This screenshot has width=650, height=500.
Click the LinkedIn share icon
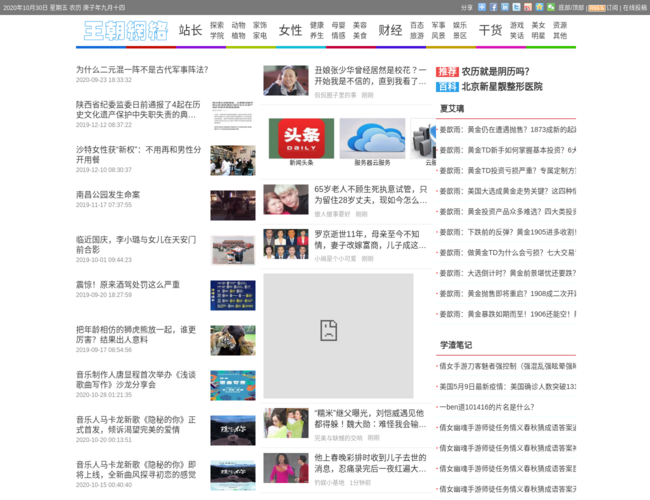[x=505, y=7]
